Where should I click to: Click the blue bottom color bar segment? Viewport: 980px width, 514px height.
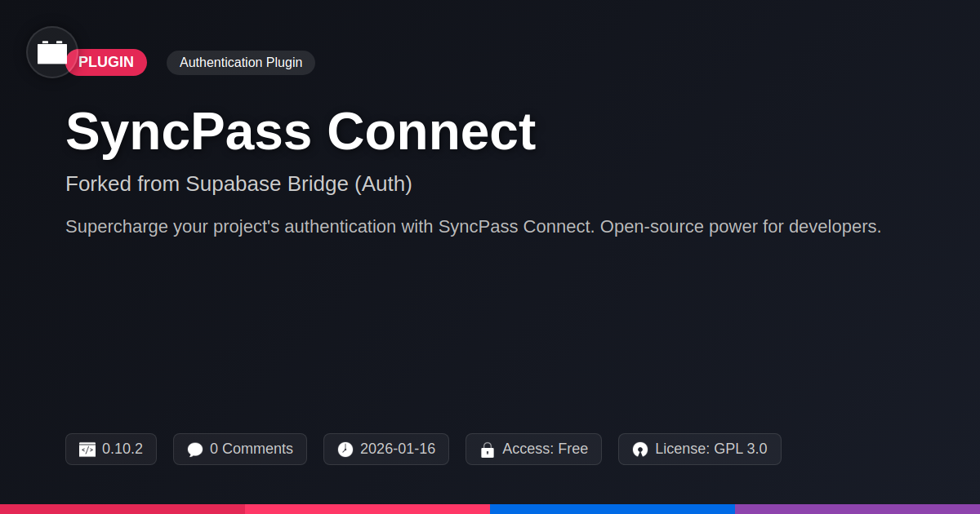click(612, 509)
